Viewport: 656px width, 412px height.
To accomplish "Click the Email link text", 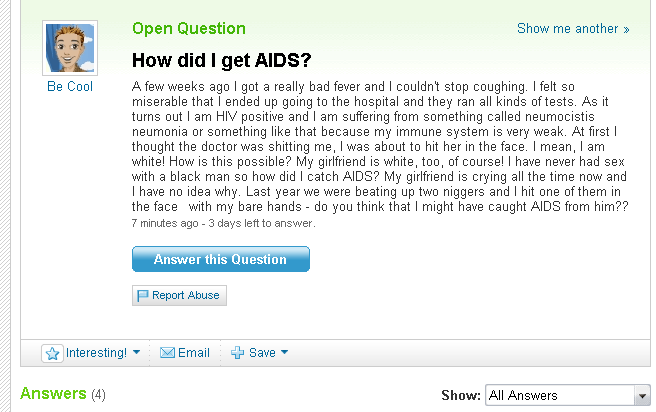I will (194, 353).
